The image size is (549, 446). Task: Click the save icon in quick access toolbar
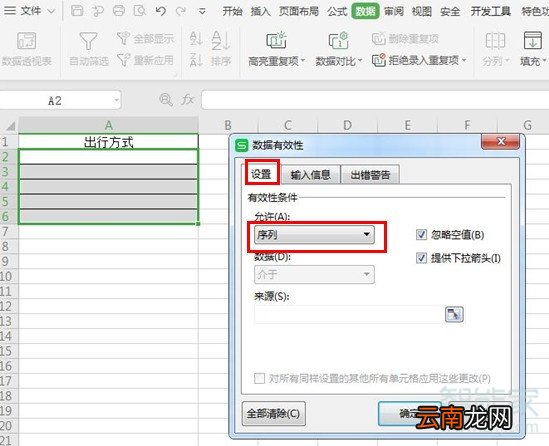coord(77,11)
